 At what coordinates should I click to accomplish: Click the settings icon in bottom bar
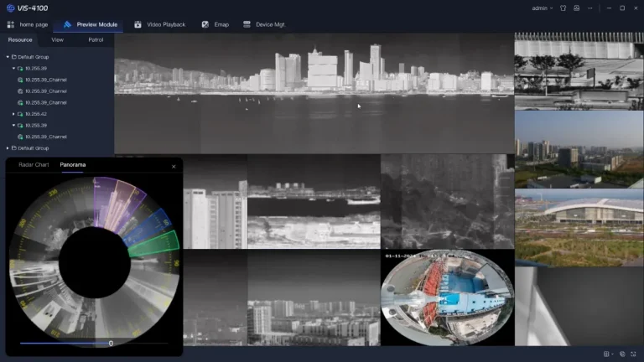(621, 354)
